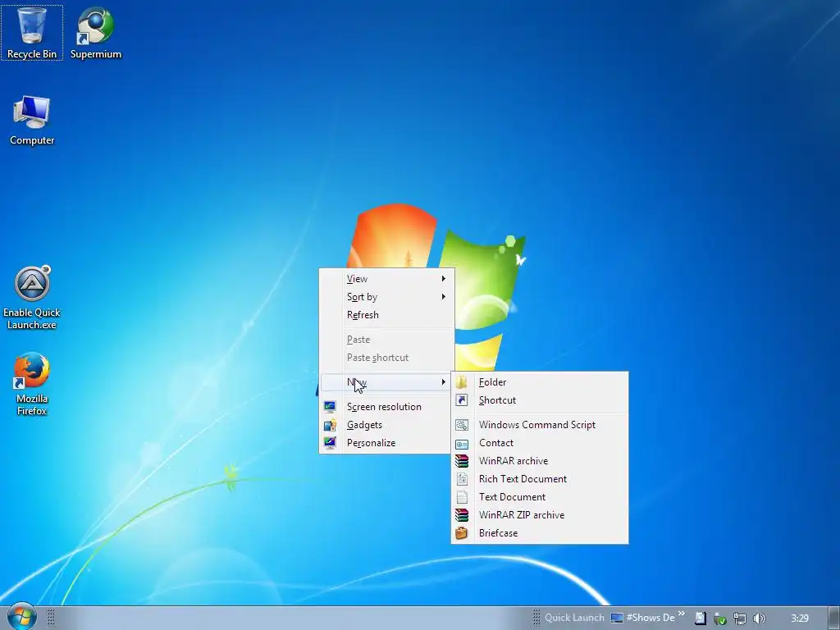
Task: Click the Quick Launch toolbar label
Action: tap(574, 618)
